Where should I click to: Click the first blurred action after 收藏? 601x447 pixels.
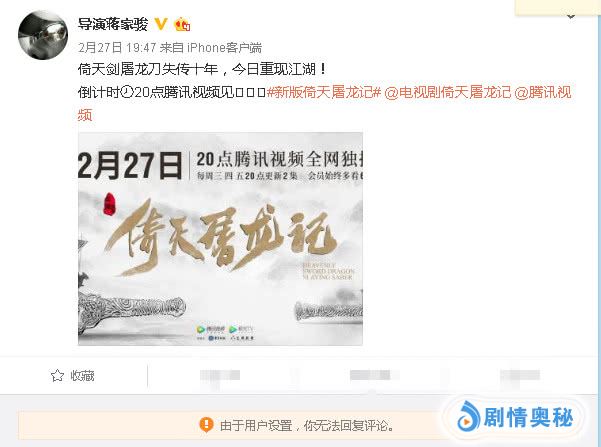point(220,375)
